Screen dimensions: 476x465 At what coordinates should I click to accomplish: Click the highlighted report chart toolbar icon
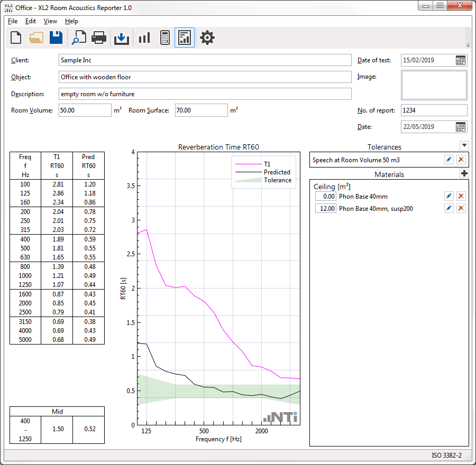coord(185,38)
